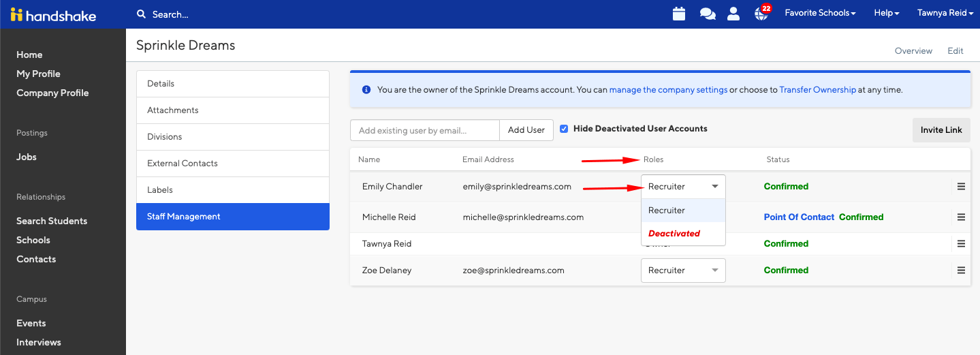Open Tawnya Reid account dropdown
The width and height of the screenshot is (980, 355).
click(945, 13)
